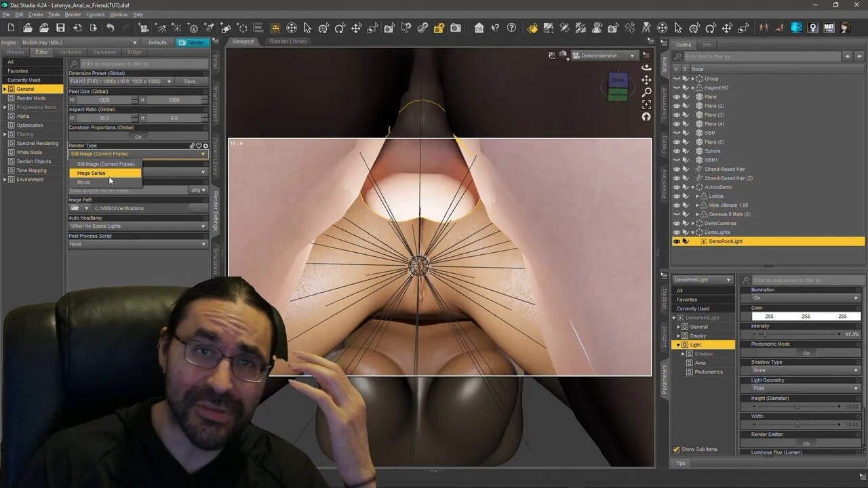Open Dimension Preset Full HD dropdown

(121, 81)
